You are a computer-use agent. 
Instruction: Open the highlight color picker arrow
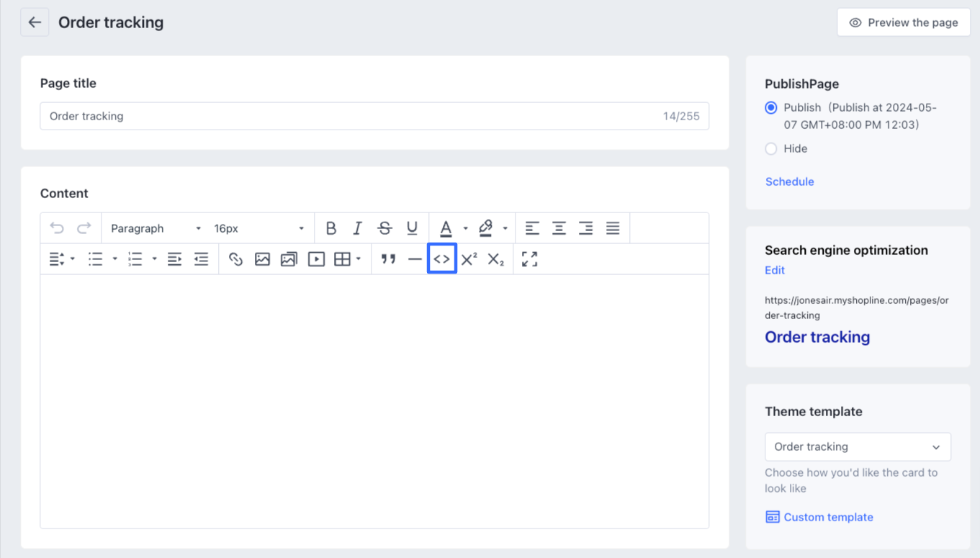(x=505, y=228)
